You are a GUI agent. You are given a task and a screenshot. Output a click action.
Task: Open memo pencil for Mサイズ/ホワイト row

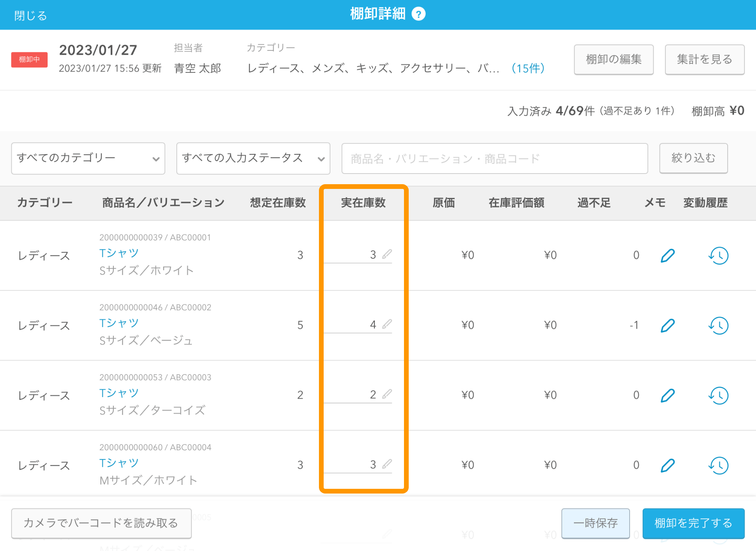[x=667, y=465]
